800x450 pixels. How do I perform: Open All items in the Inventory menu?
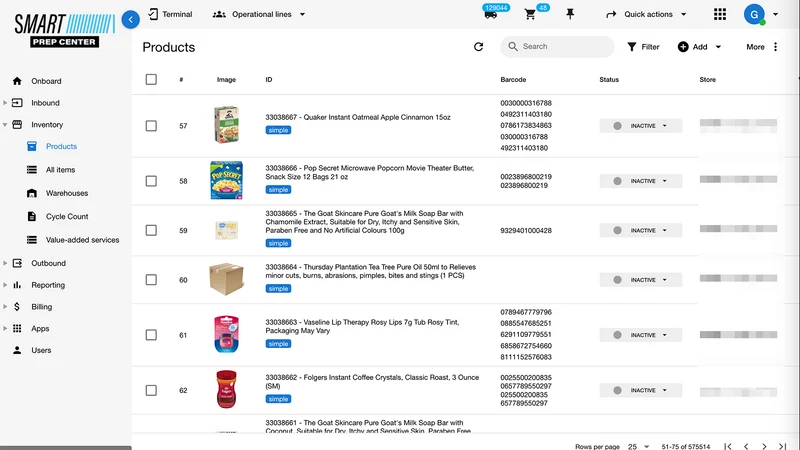(x=60, y=169)
